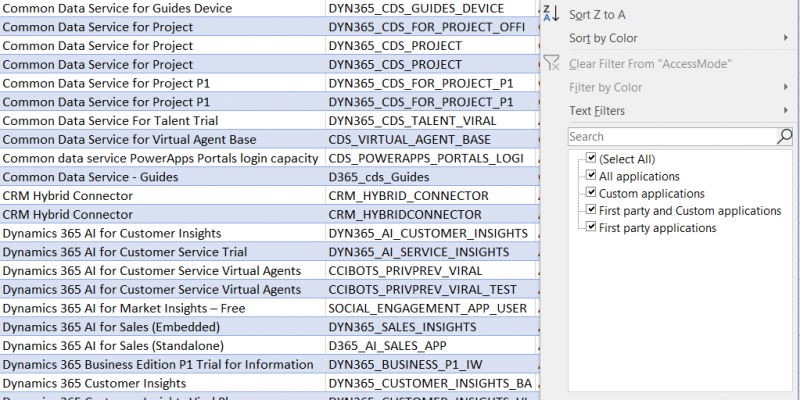Select cell CRM_HYBRID_CONNECTOR
Viewport: 800px width, 400px height.
pyautogui.click(x=433, y=195)
